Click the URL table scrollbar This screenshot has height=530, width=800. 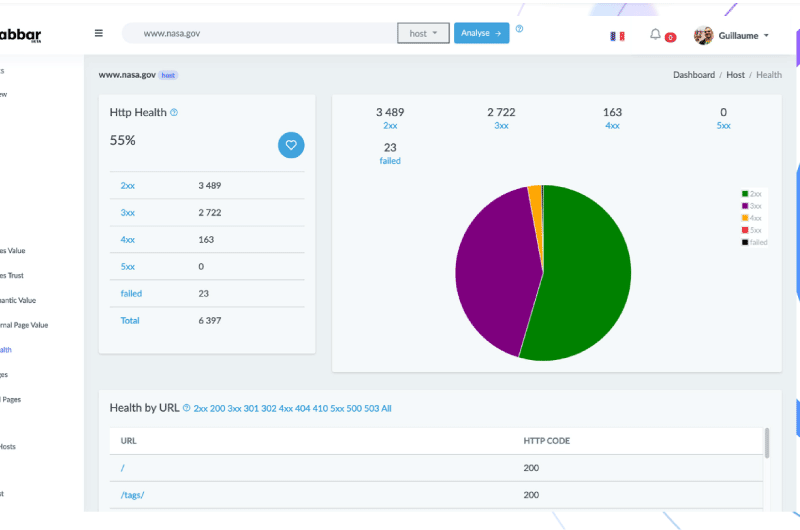coord(766,443)
